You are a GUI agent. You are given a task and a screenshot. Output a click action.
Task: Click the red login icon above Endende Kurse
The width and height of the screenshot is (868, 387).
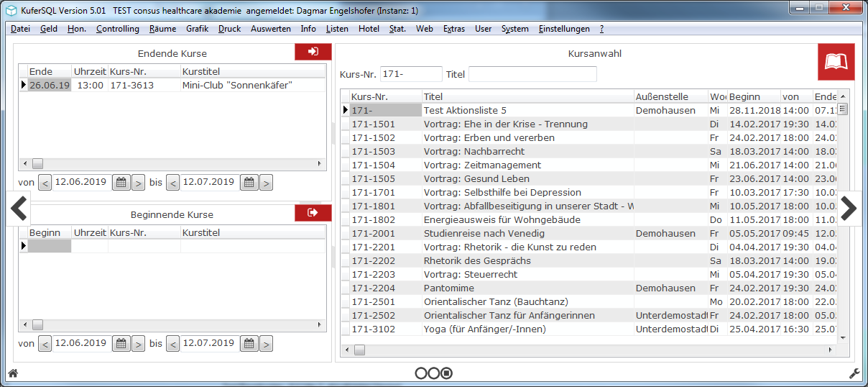point(313,52)
